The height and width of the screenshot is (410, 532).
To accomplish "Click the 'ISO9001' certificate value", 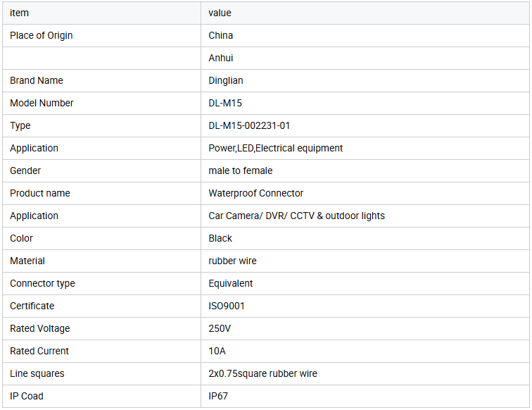I will pyautogui.click(x=227, y=306).
